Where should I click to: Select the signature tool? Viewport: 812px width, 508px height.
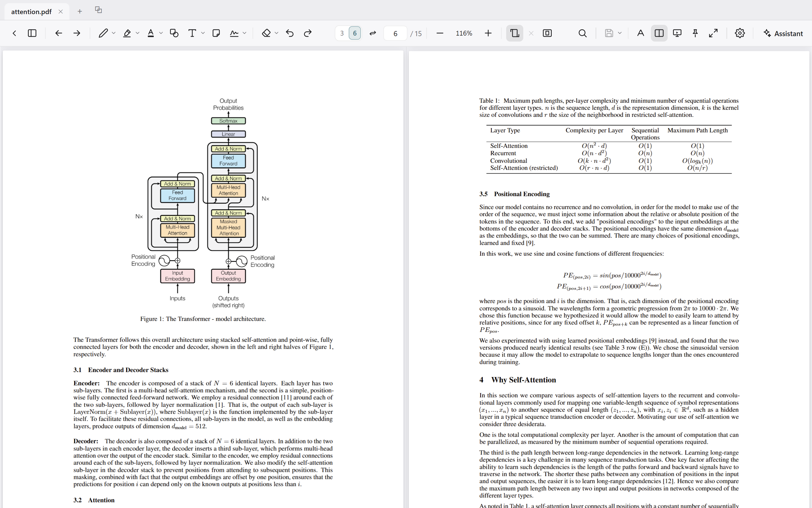point(234,33)
